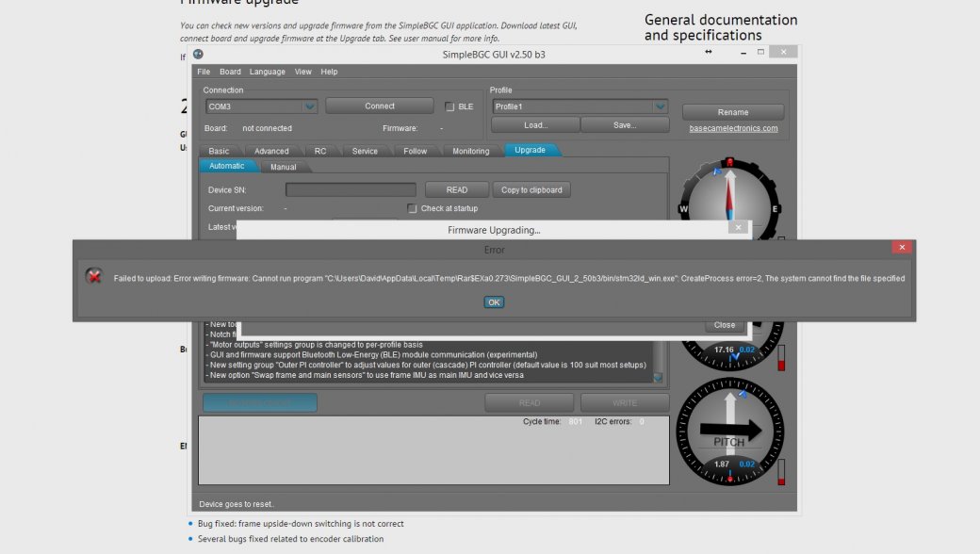Expand the COM3 connection port dropdown
This screenshot has height=554, width=980.
309,106
